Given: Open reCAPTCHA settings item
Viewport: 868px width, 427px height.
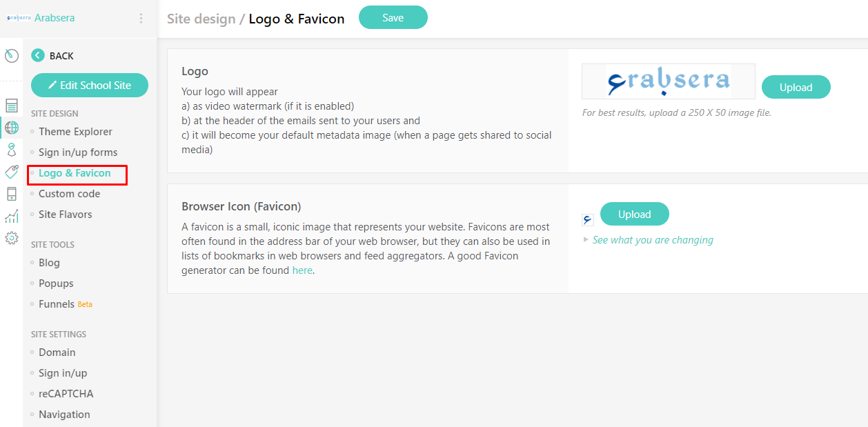Looking at the screenshot, I should pos(66,394).
